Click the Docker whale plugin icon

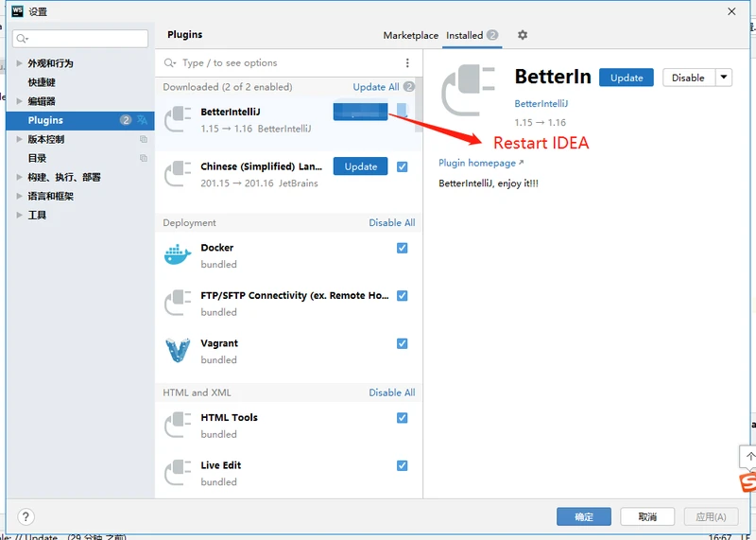click(x=178, y=255)
